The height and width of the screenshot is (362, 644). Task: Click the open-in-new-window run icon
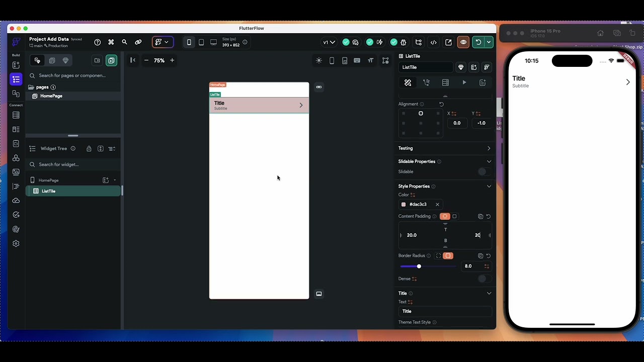pos(448,42)
